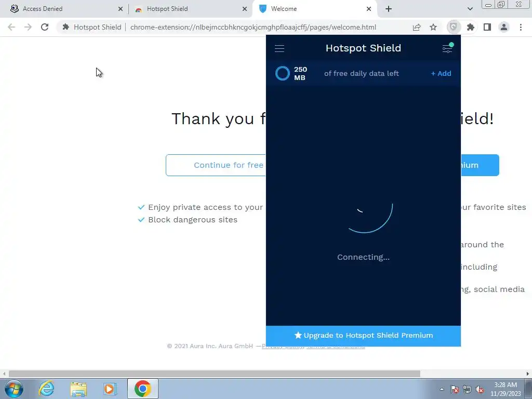
Task: Open the tab search dropdown
Action: point(470,9)
